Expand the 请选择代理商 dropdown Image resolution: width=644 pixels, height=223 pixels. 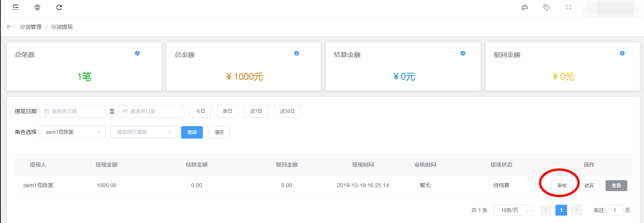(143, 132)
